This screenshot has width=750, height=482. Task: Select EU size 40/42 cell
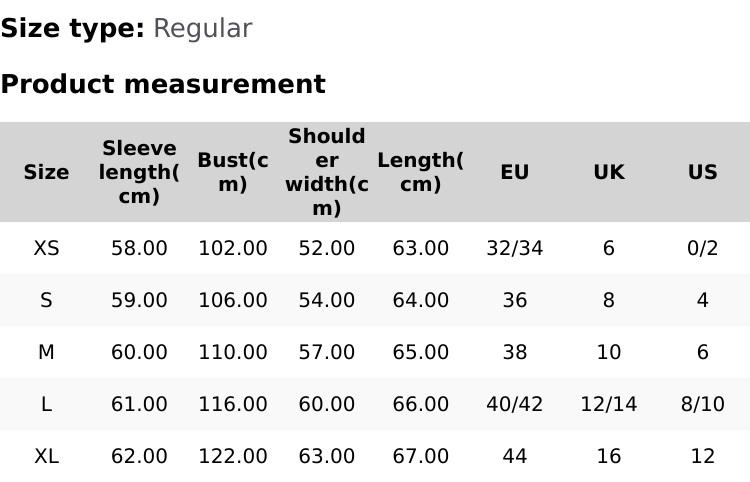514,404
